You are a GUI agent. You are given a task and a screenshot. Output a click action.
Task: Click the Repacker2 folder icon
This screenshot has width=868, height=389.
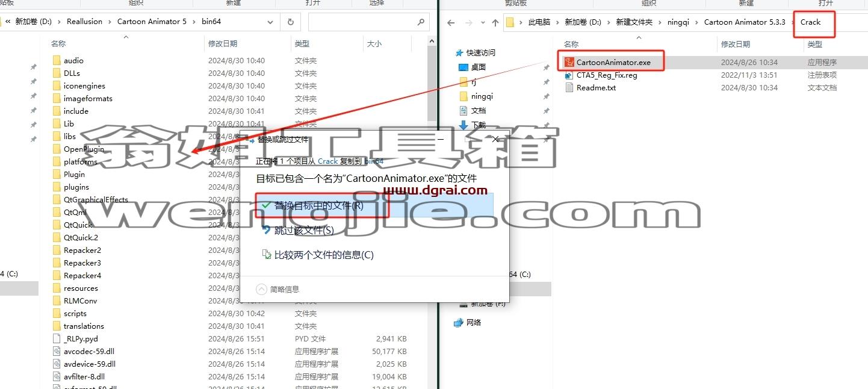(57, 250)
